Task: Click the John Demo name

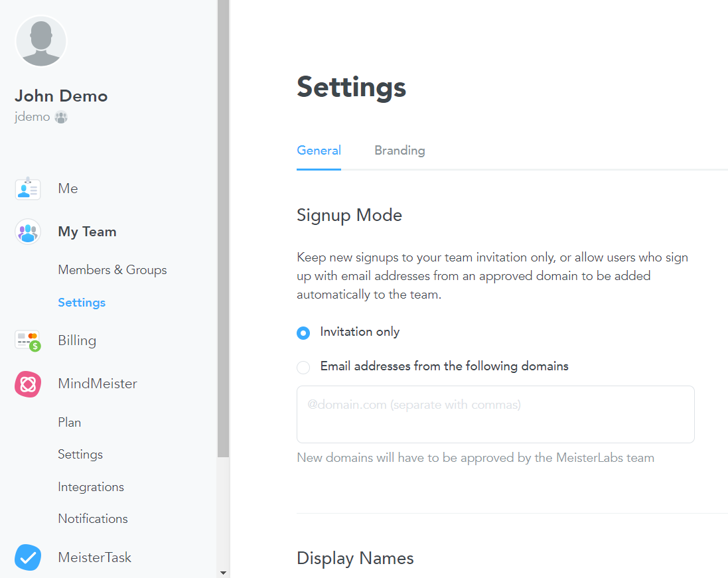Action: coord(61,96)
